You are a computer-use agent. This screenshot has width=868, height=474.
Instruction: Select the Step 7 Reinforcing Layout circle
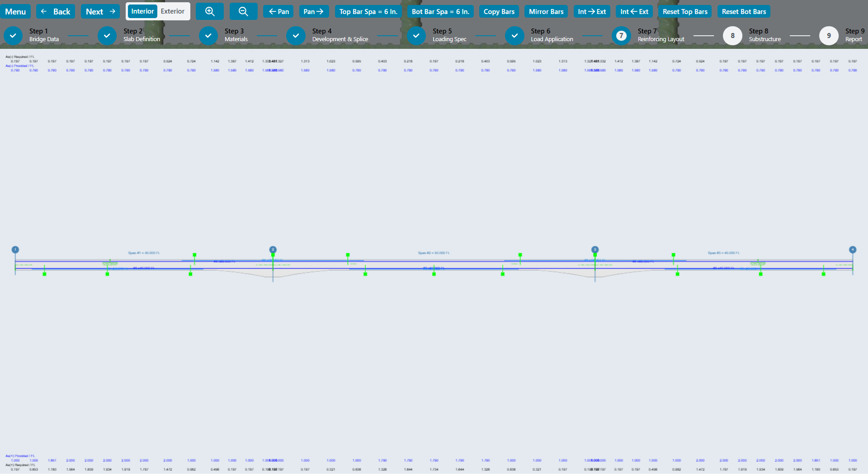(621, 35)
